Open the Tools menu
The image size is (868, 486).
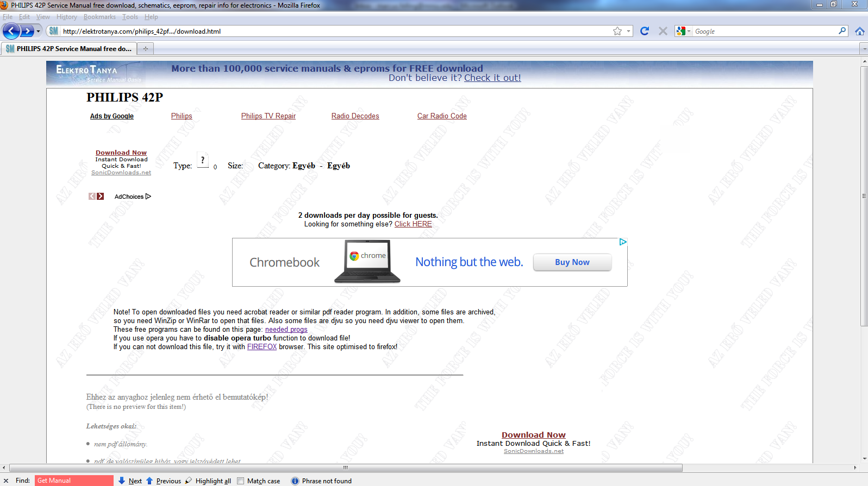(130, 17)
